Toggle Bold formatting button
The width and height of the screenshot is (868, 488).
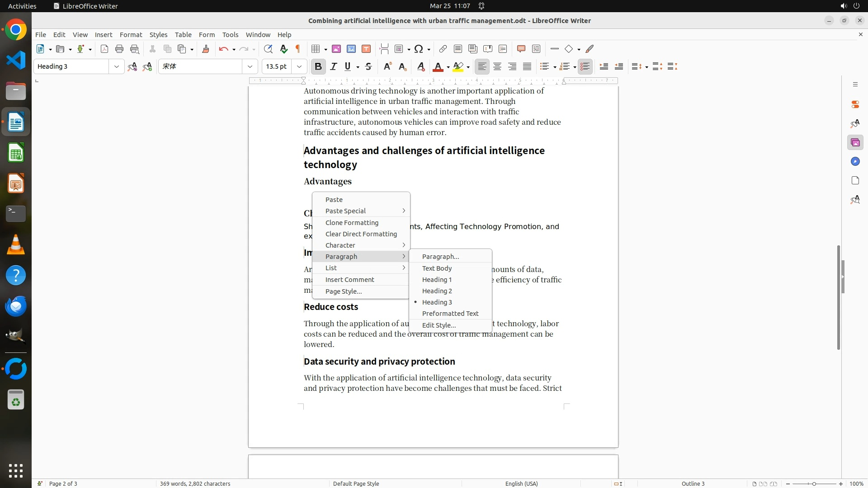318,66
